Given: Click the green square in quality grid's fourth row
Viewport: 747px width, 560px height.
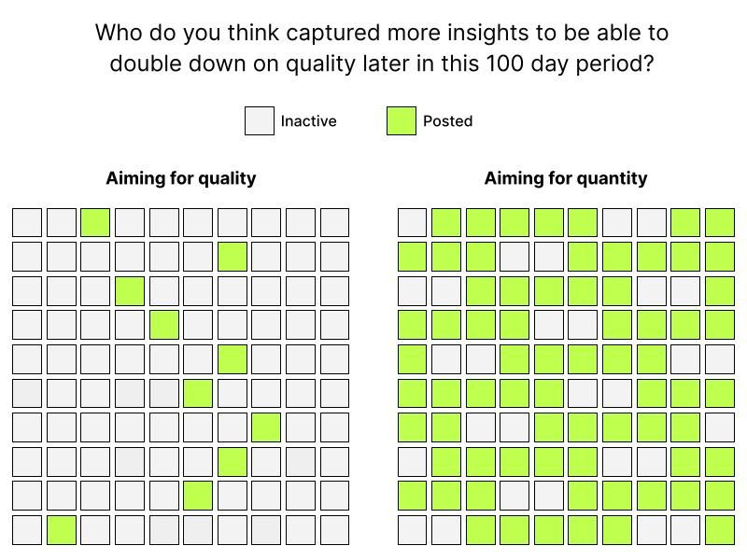Looking at the screenshot, I should [x=164, y=325].
